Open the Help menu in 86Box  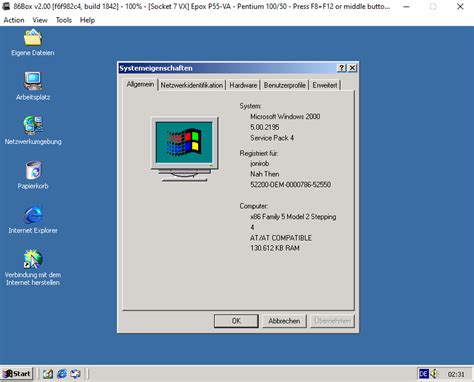87,20
